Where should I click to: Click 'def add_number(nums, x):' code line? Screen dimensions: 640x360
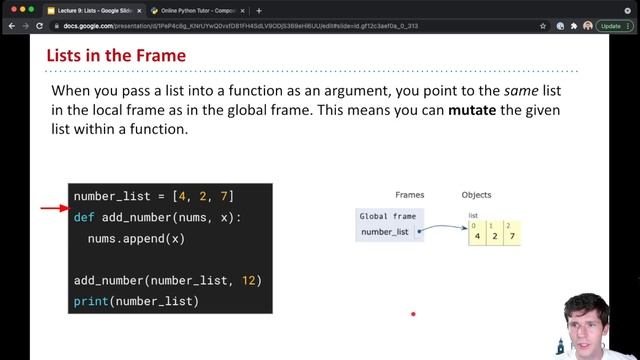pos(158,218)
